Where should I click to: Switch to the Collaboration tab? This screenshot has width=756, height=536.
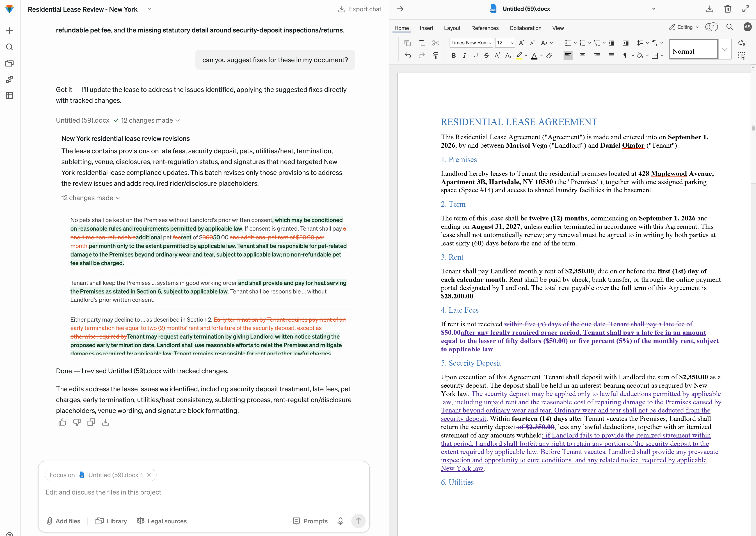pyautogui.click(x=525, y=28)
